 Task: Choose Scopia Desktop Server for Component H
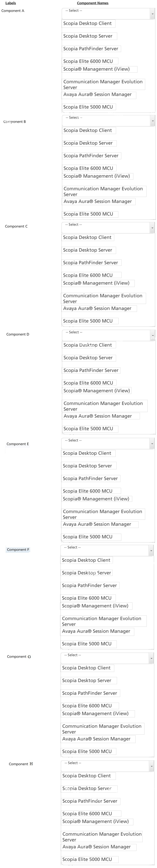coord(89,788)
